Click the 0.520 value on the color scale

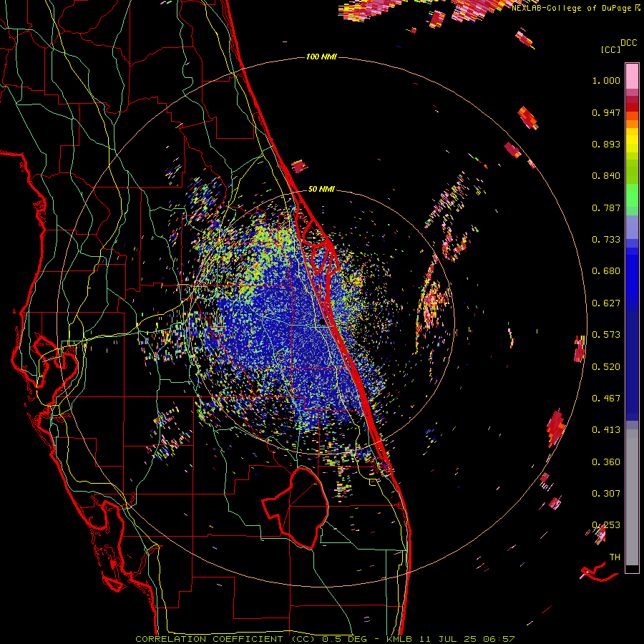point(606,367)
